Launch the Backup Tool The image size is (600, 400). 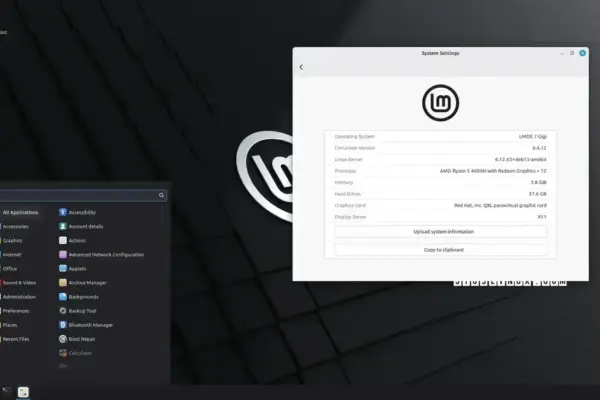click(78, 311)
